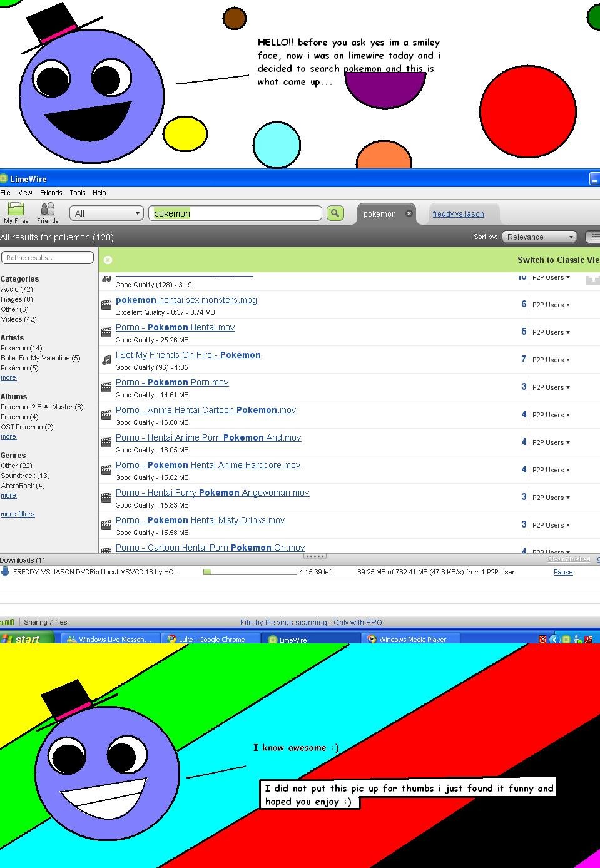Click the video icon of the 25.26 MB result
600x868 pixels.
coord(106,332)
